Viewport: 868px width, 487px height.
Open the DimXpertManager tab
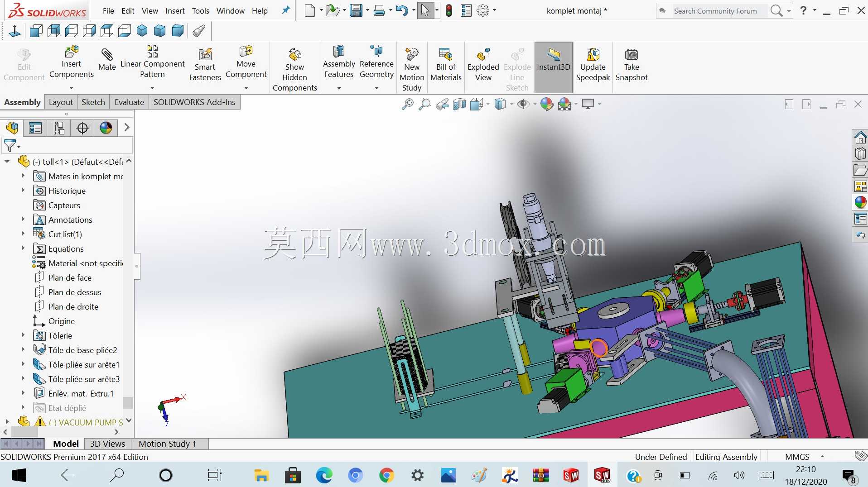tap(82, 128)
